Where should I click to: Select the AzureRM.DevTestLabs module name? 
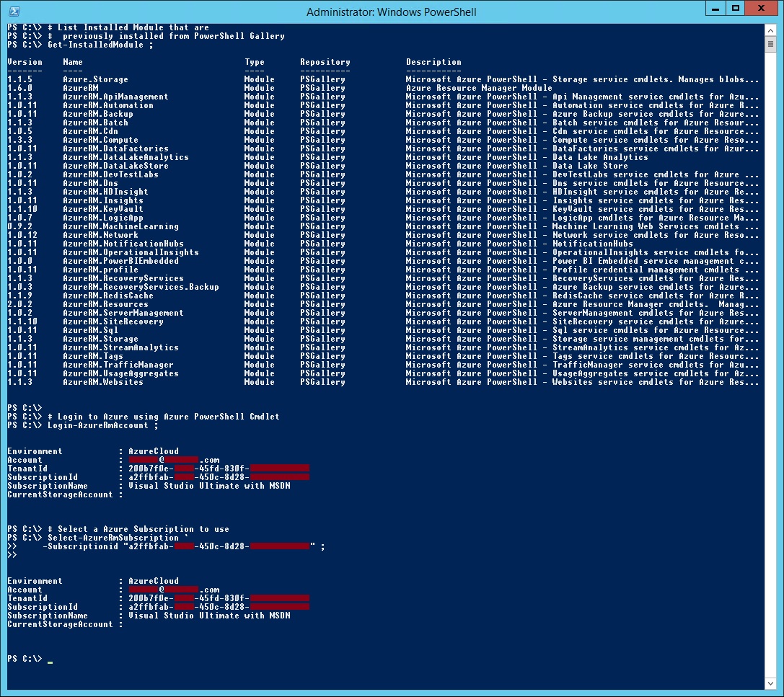coord(110,174)
